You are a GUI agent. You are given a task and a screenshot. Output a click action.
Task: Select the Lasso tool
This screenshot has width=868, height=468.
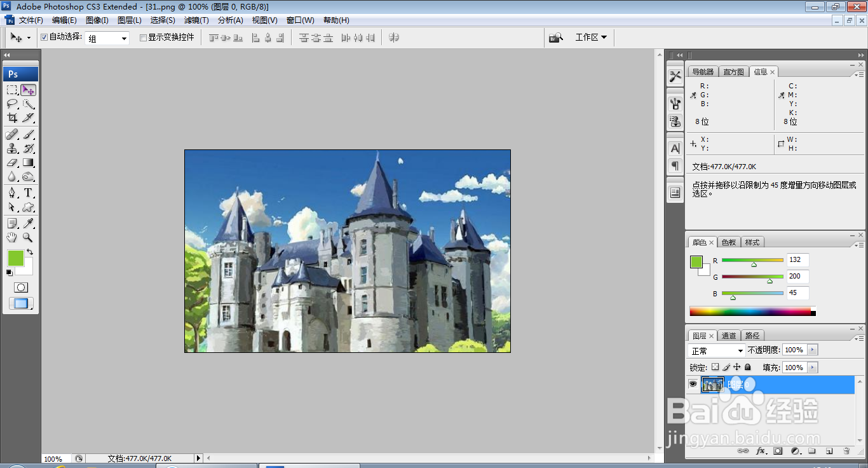[x=12, y=104]
